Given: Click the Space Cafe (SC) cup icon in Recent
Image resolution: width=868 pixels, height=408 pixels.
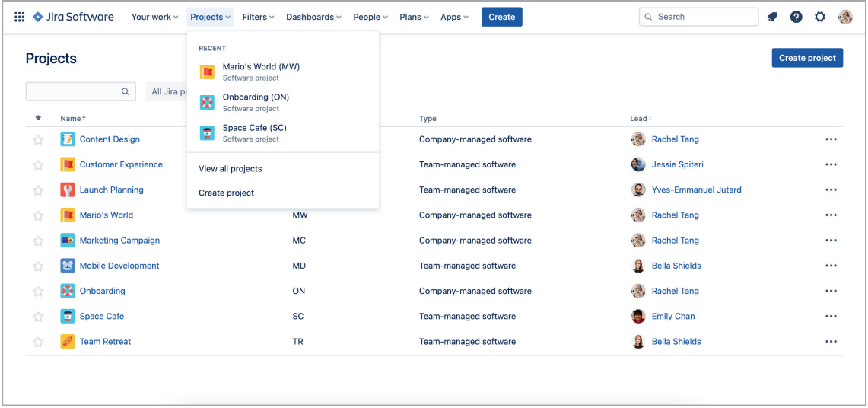Looking at the screenshot, I should (x=207, y=133).
